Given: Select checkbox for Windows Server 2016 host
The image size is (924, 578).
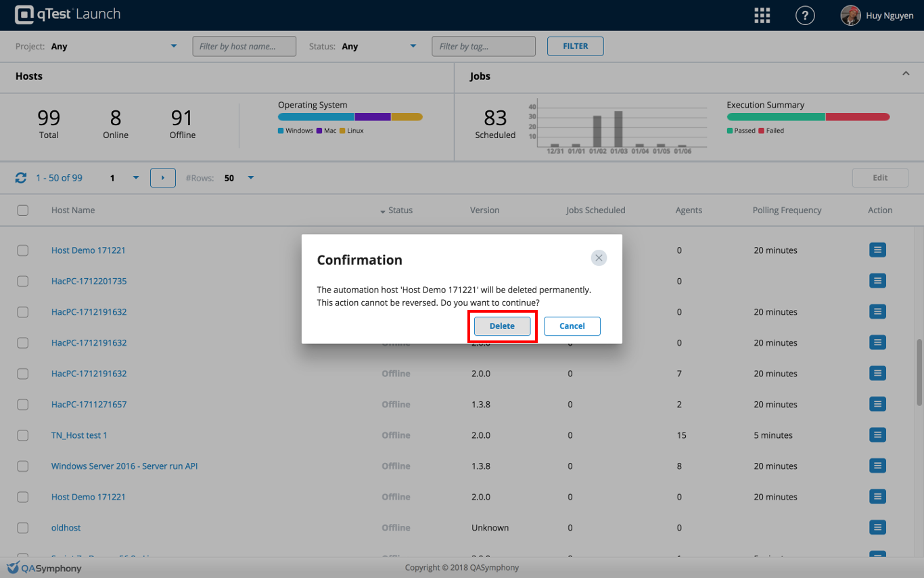Looking at the screenshot, I should [23, 466].
